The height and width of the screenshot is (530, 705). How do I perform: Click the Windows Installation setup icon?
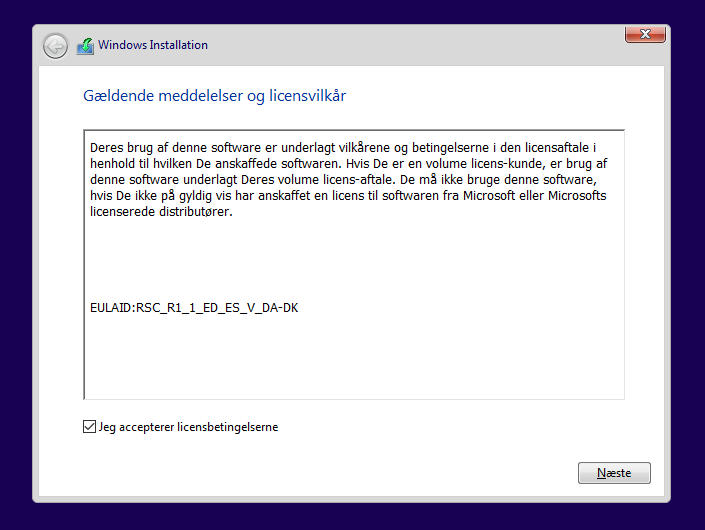[84, 45]
